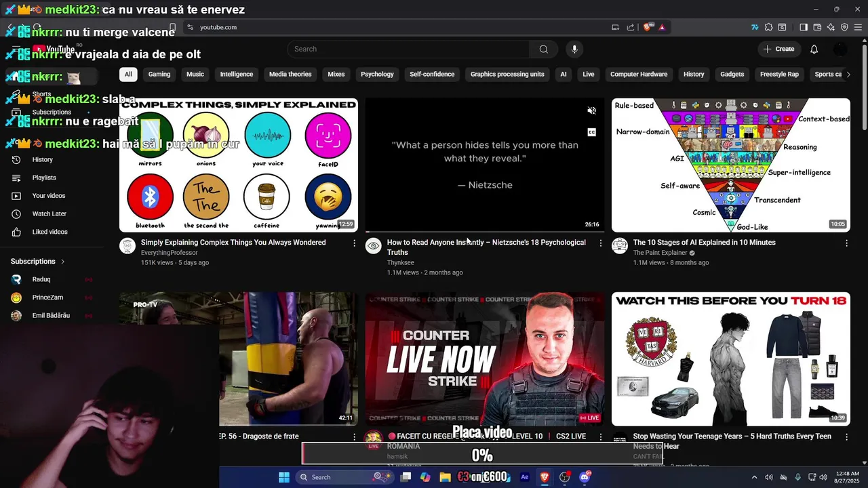Open the Windows Start menu
868x488 pixels.
pyautogui.click(x=284, y=477)
